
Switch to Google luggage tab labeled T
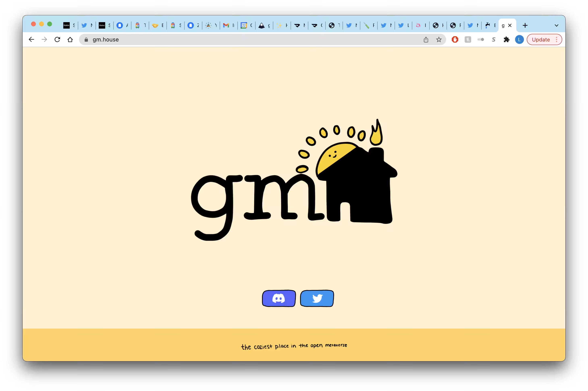click(x=140, y=25)
